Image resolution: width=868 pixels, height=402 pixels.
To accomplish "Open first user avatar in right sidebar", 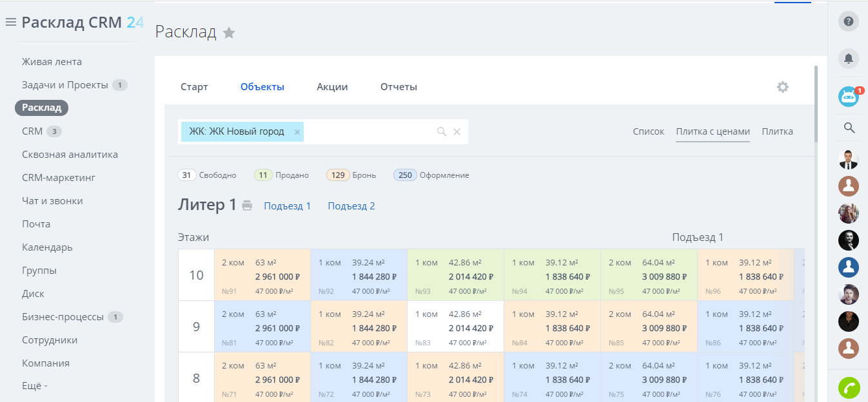I will tap(849, 159).
